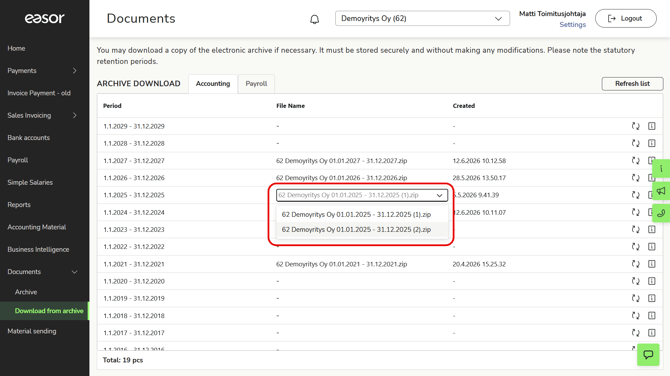Viewport: 670px width, 376px height.
Task: Click created date 20.4.2026 15.25.32
Action: click(x=479, y=264)
